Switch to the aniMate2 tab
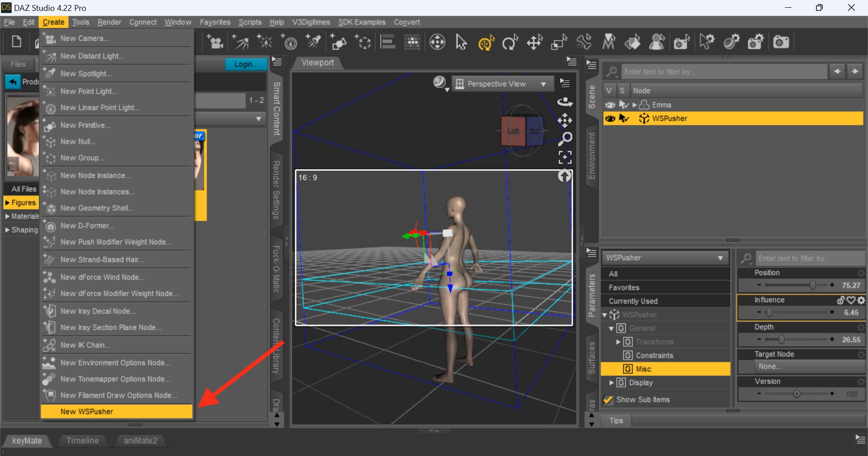This screenshot has width=868, height=456. point(140,441)
